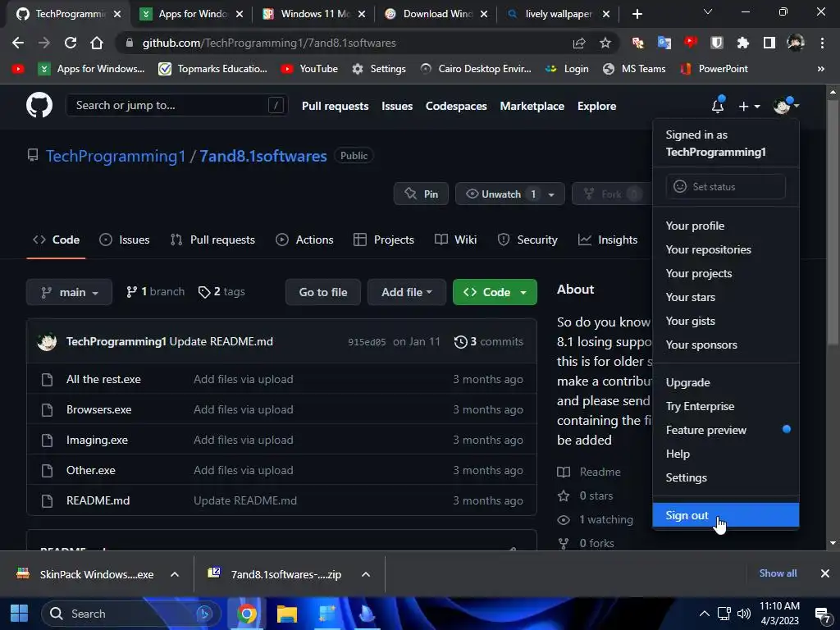
Task: Open Marketplace in top navigation
Action: click(532, 106)
